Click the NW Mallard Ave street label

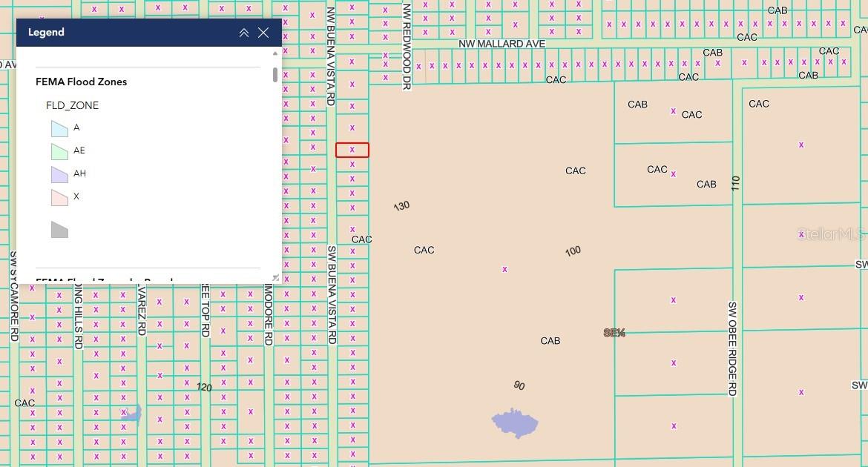pos(502,44)
